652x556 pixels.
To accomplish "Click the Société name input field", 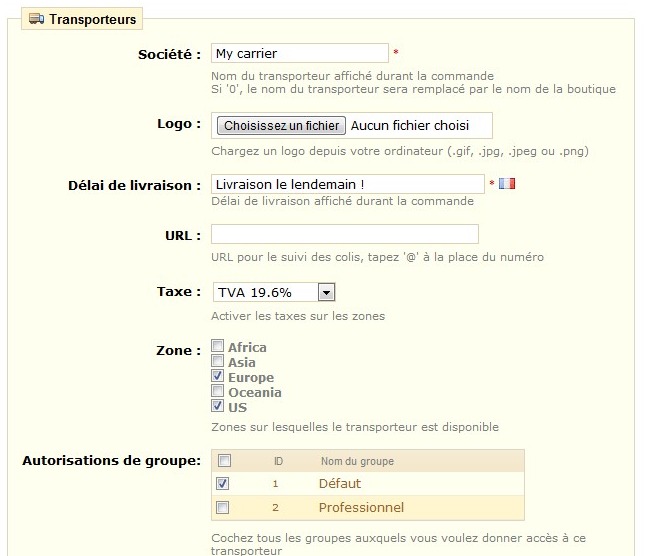I will 300,53.
